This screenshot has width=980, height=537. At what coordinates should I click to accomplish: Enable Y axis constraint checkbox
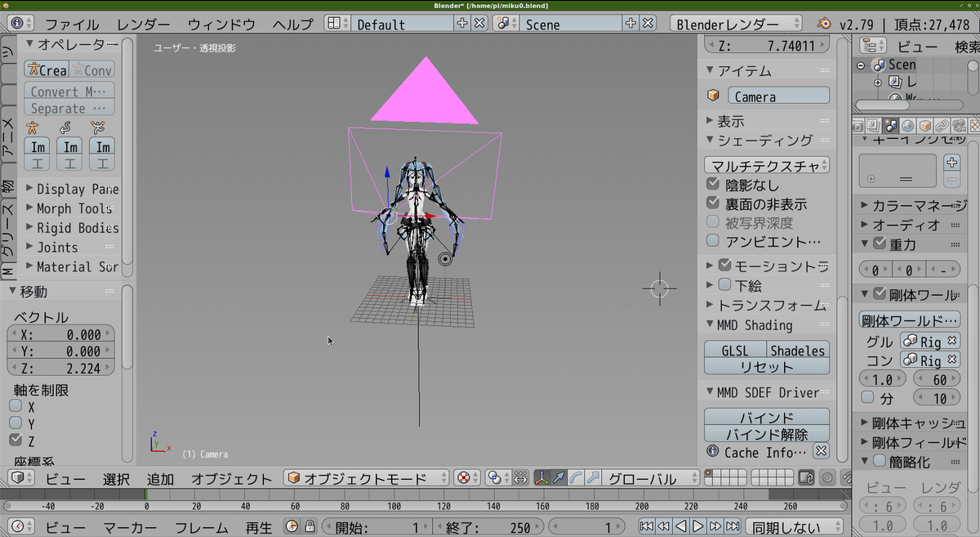pos(16,423)
